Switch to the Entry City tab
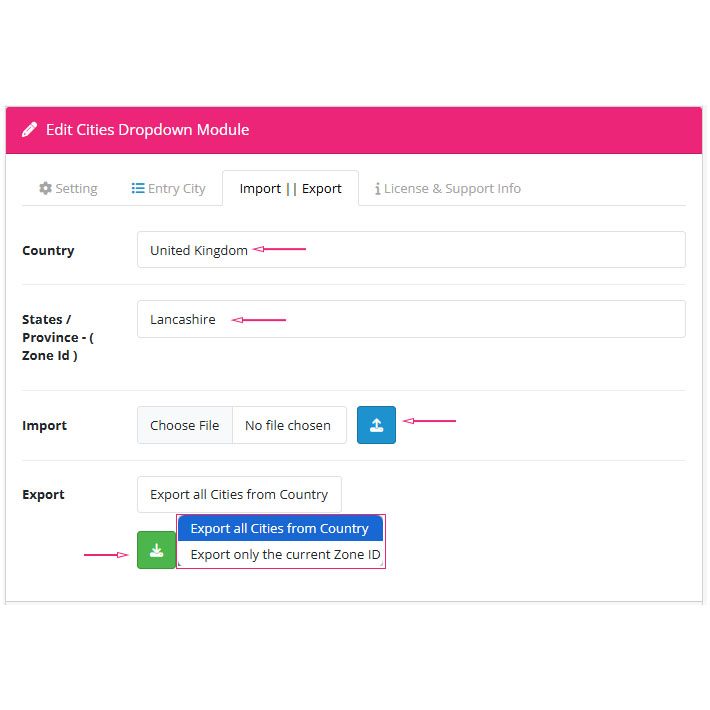Screen dimensions: 710x710 (168, 188)
